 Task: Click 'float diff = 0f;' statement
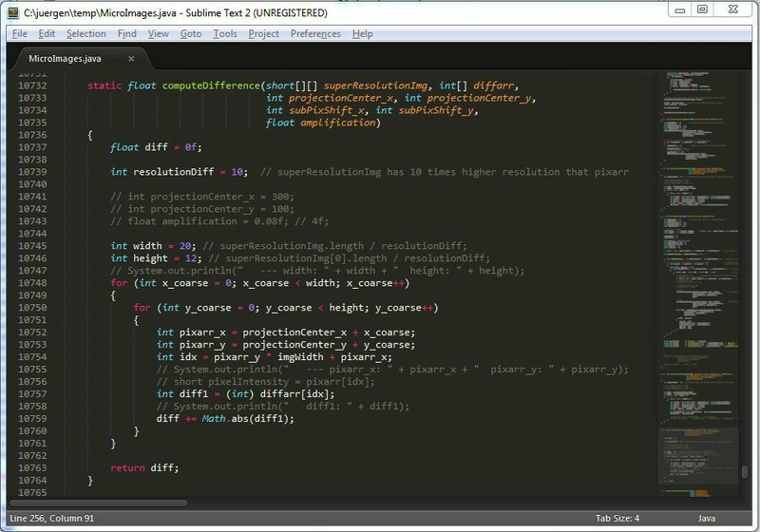pyautogui.click(x=156, y=147)
